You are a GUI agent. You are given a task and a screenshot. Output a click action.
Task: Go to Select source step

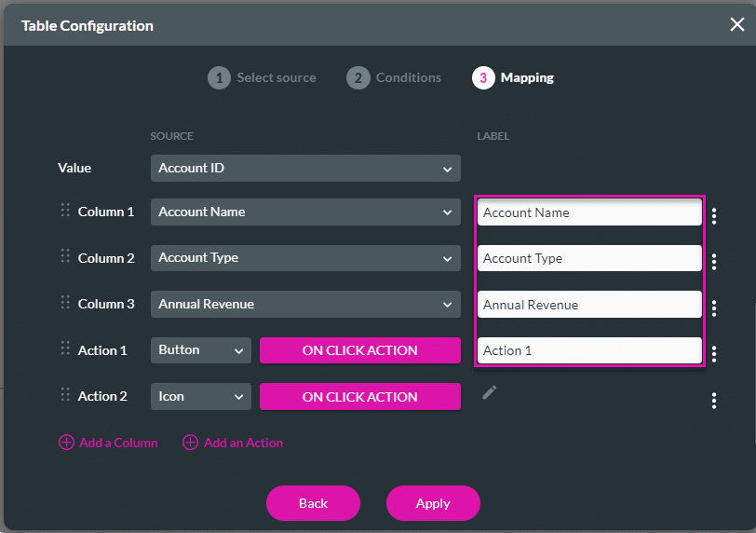pyautogui.click(x=262, y=77)
